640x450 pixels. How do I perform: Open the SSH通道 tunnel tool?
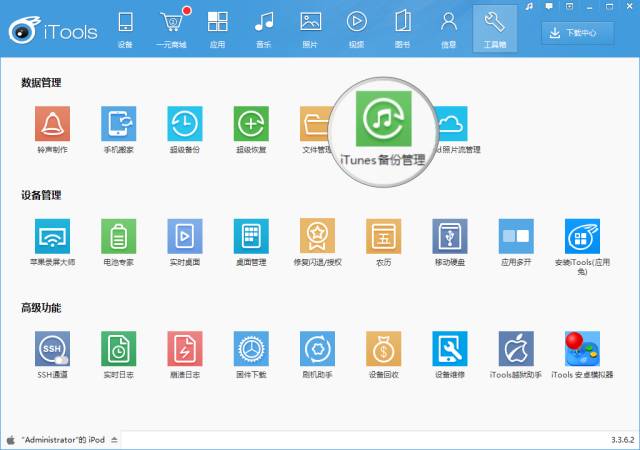pyautogui.click(x=52, y=348)
